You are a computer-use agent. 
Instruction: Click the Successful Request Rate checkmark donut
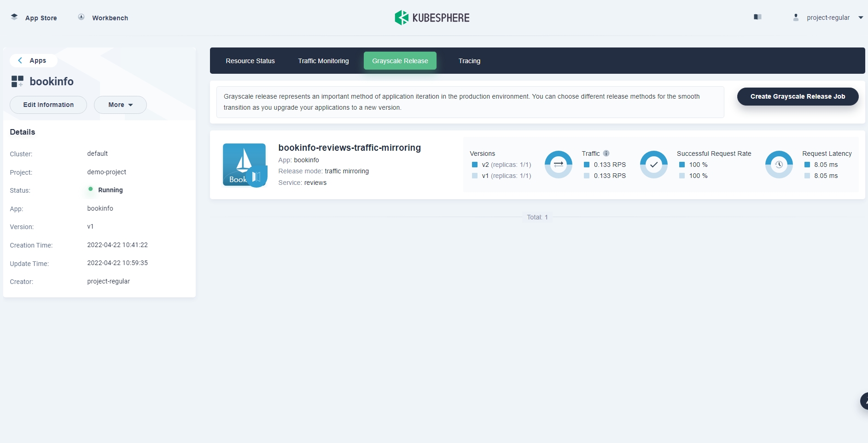tap(653, 164)
